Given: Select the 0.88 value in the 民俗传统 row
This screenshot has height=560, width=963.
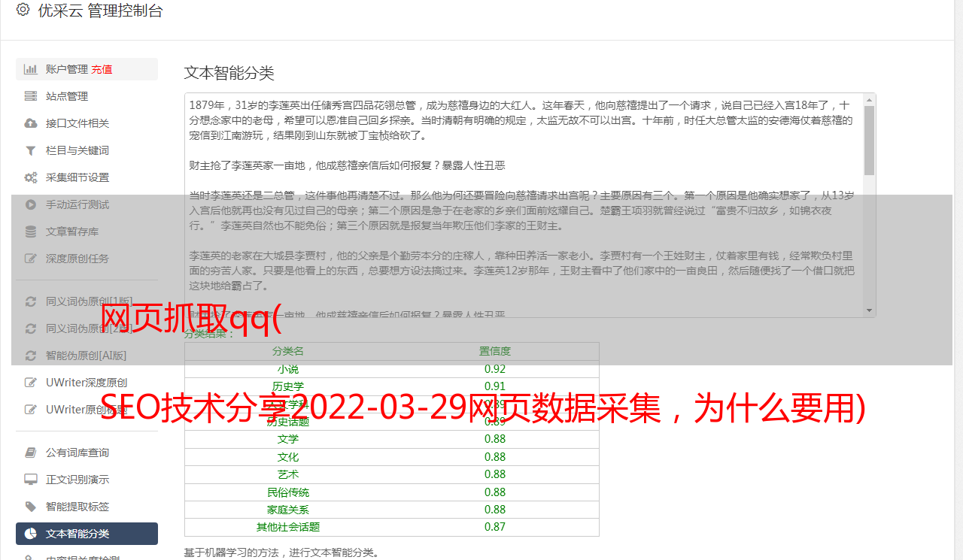Looking at the screenshot, I should pos(495,492).
